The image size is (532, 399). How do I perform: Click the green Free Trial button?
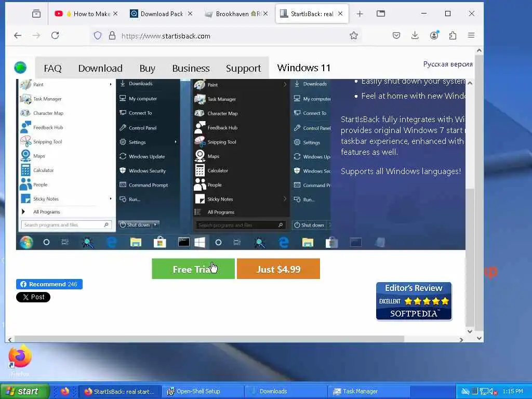193,269
